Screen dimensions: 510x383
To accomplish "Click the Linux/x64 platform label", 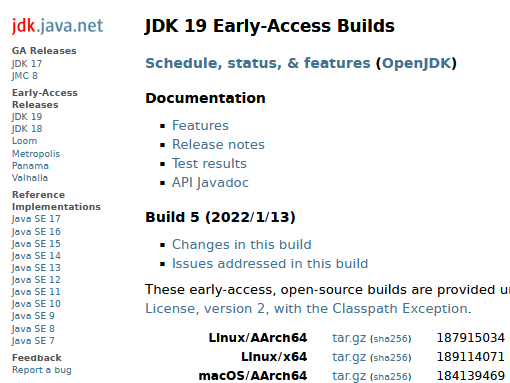I will [x=274, y=357].
